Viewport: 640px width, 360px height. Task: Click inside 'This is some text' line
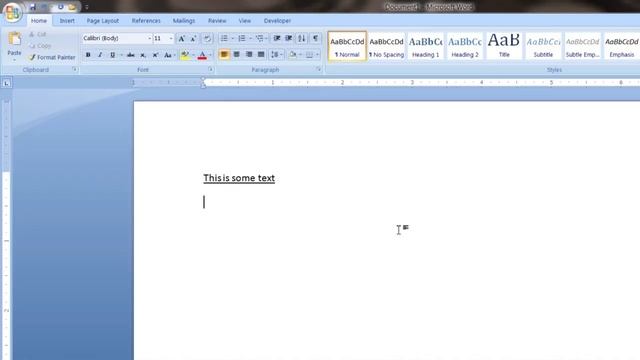(x=239, y=178)
